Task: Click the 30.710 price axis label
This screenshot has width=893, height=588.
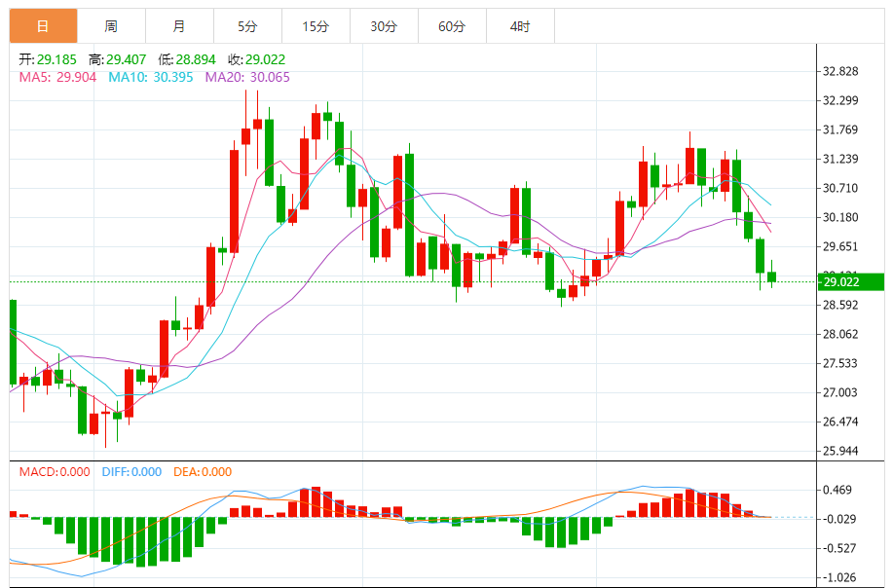Action: [840, 188]
